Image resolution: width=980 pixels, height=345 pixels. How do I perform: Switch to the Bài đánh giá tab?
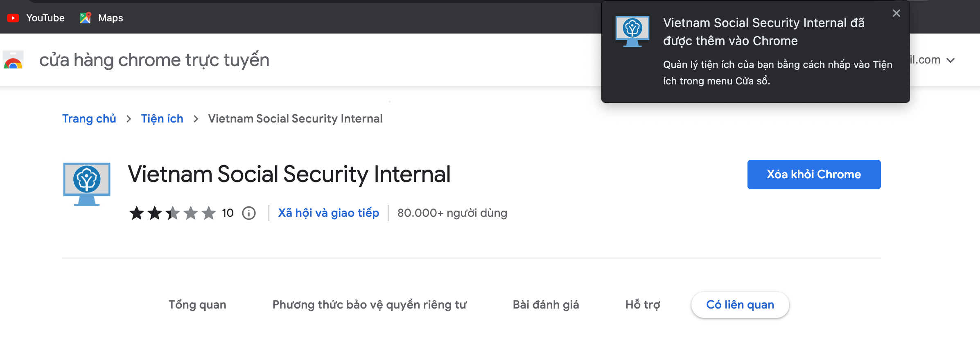tap(545, 304)
